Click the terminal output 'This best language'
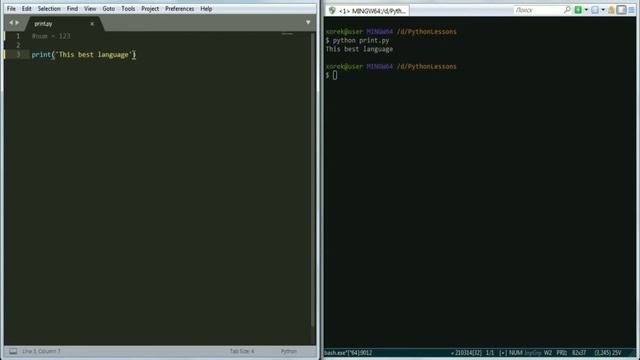 (359, 49)
